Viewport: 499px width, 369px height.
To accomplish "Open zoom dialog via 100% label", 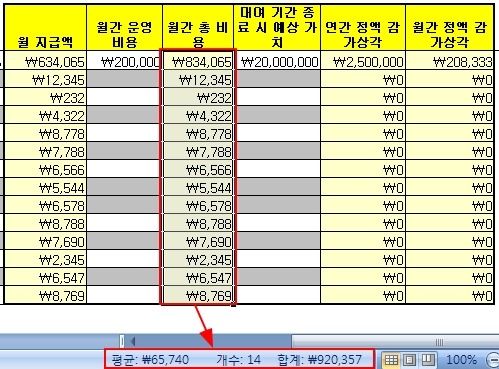I will click(x=461, y=360).
